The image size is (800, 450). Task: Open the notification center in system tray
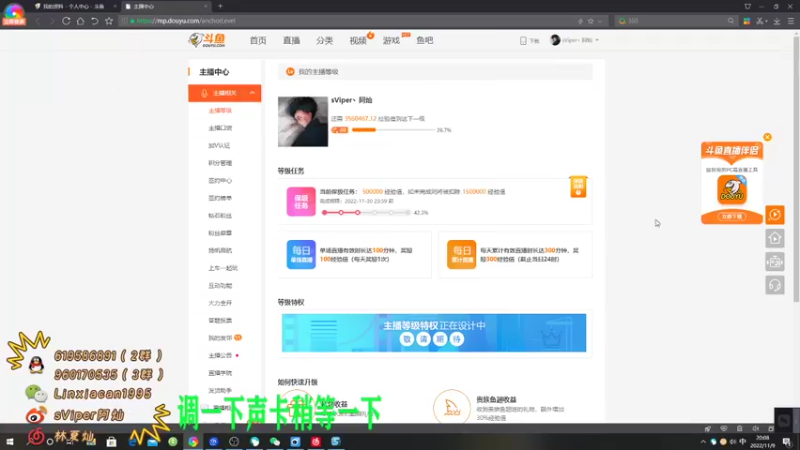[x=787, y=442]
